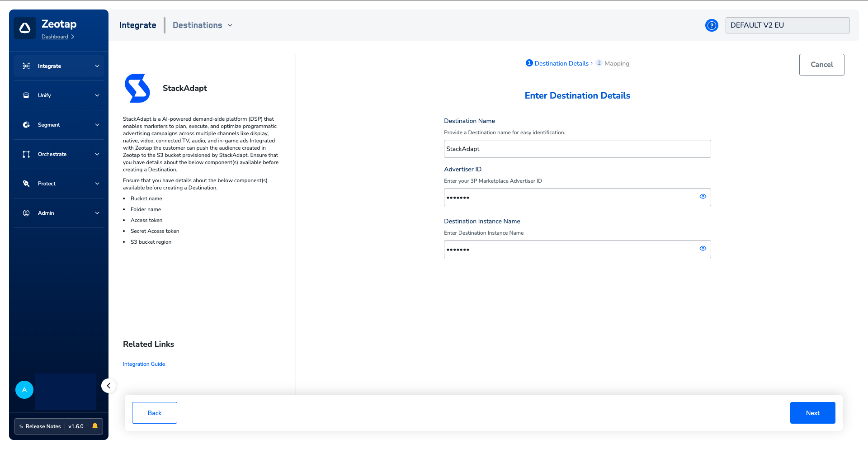Reveal Destination Instance Name with eye icon
Screen dimensions: 868x449
703,248
